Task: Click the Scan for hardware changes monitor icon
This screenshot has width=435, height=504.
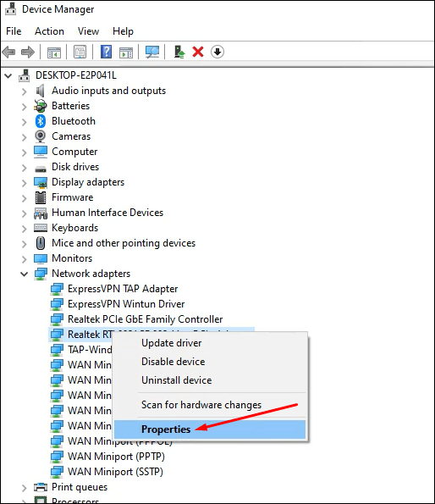Action: pyautogui.click(x=152, y=52)
